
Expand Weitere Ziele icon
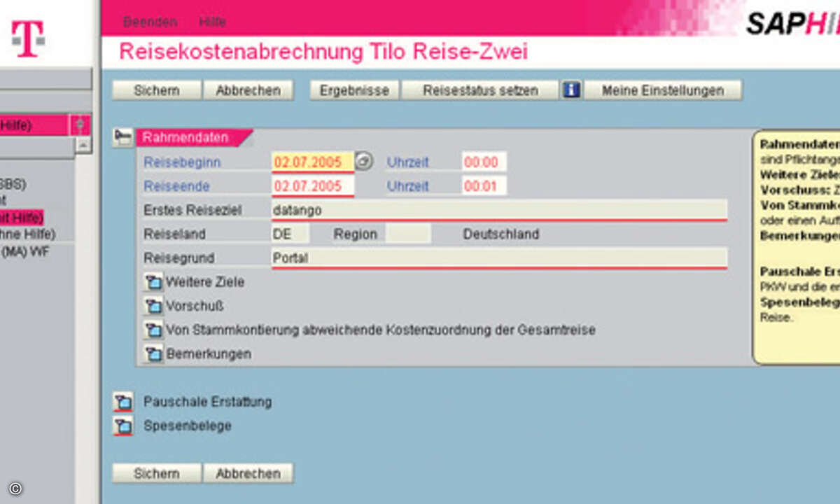click(x=153, y=283)
